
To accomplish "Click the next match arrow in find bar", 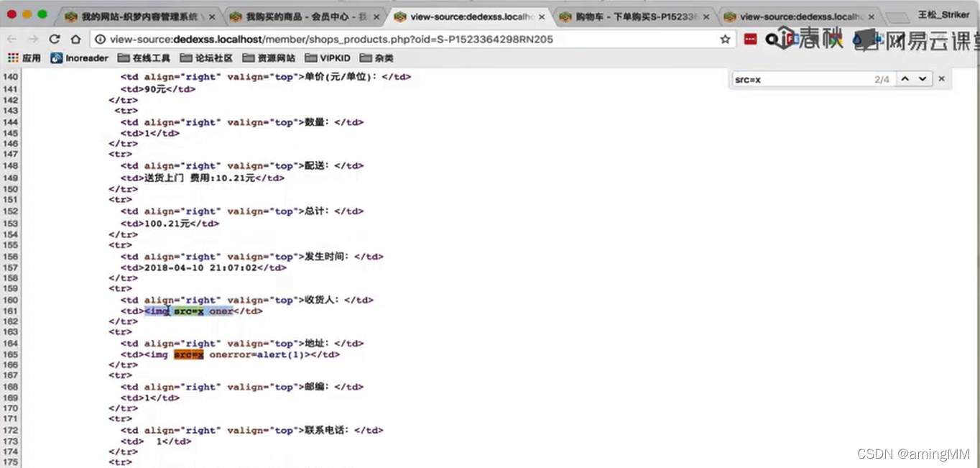I will coord(923,79).
